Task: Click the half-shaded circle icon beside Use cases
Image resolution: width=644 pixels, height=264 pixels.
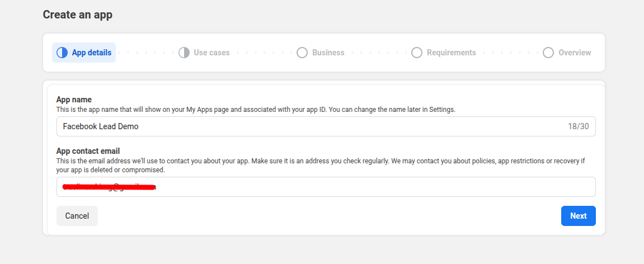Action: coord(184,53)
